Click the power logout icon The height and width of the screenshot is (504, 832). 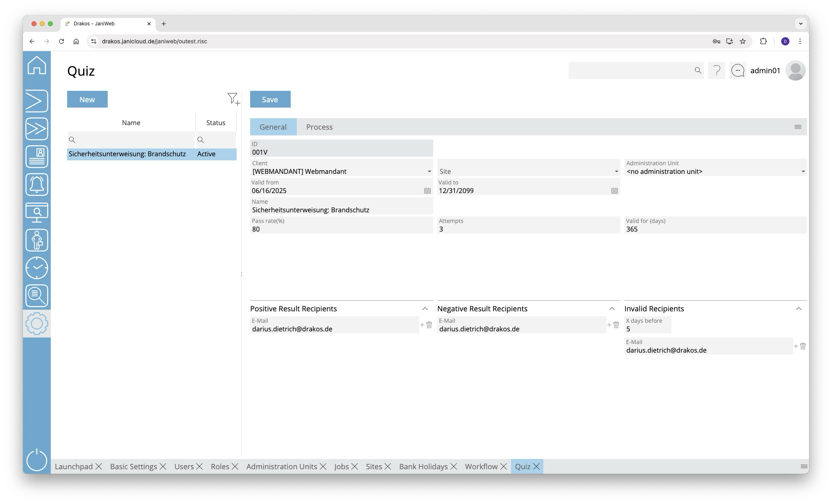(x=37, y=459)
